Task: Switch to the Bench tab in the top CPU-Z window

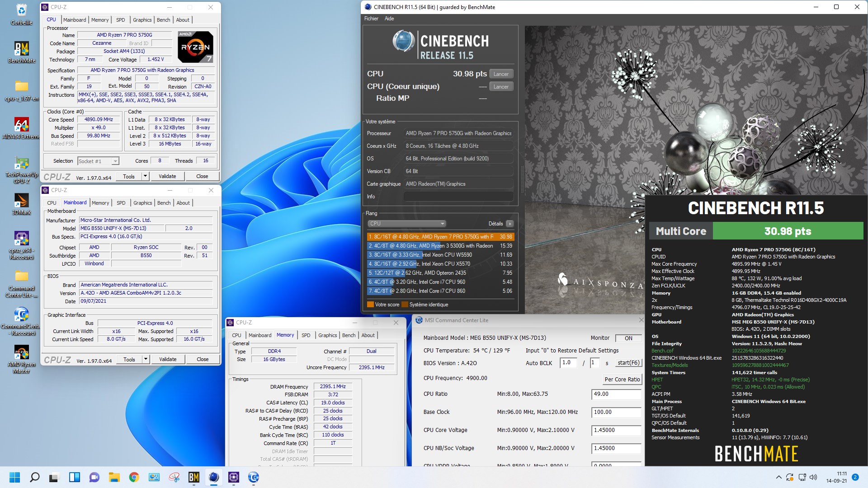Action: (164, 20)
